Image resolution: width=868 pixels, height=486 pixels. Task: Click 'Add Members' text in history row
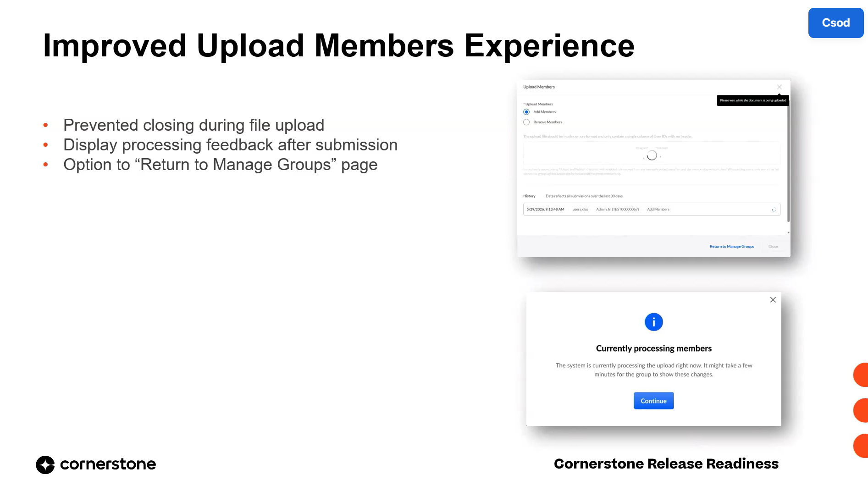pos(658,210)
